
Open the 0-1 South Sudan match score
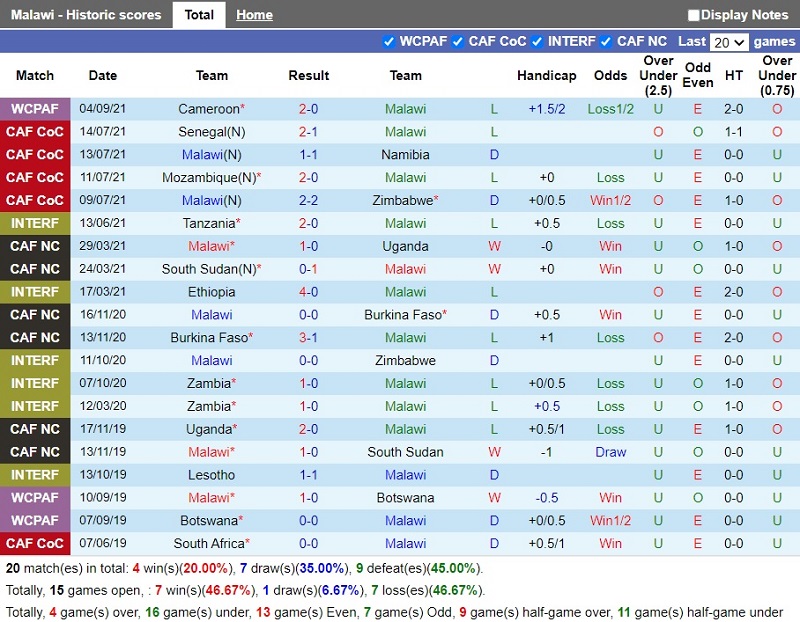pos(309,269)
